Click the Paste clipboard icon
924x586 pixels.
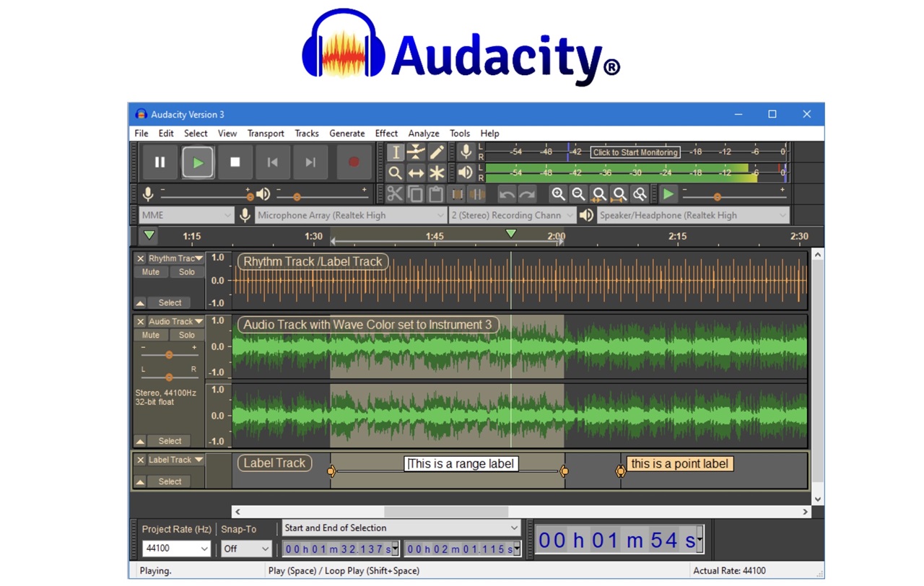point(435,194)
